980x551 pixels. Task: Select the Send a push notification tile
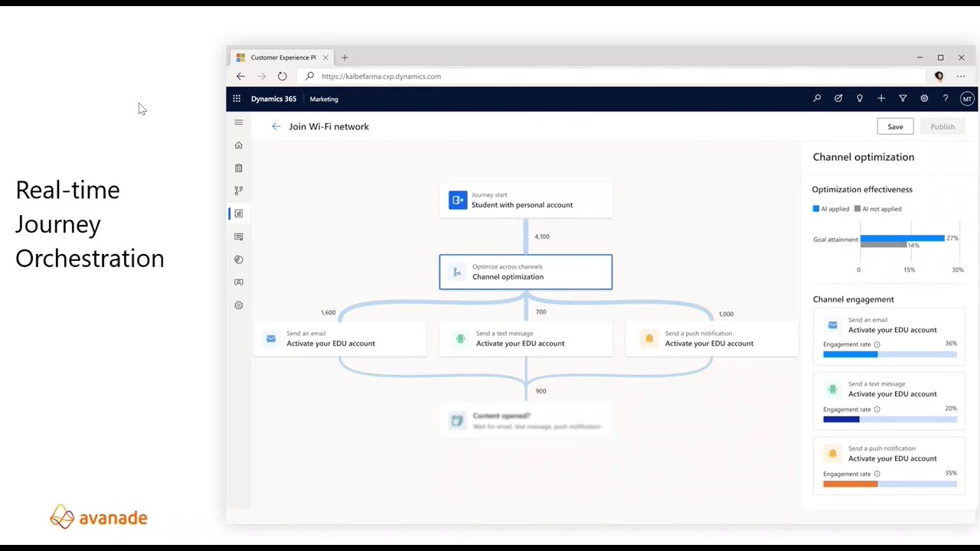(x=711, y=338)
